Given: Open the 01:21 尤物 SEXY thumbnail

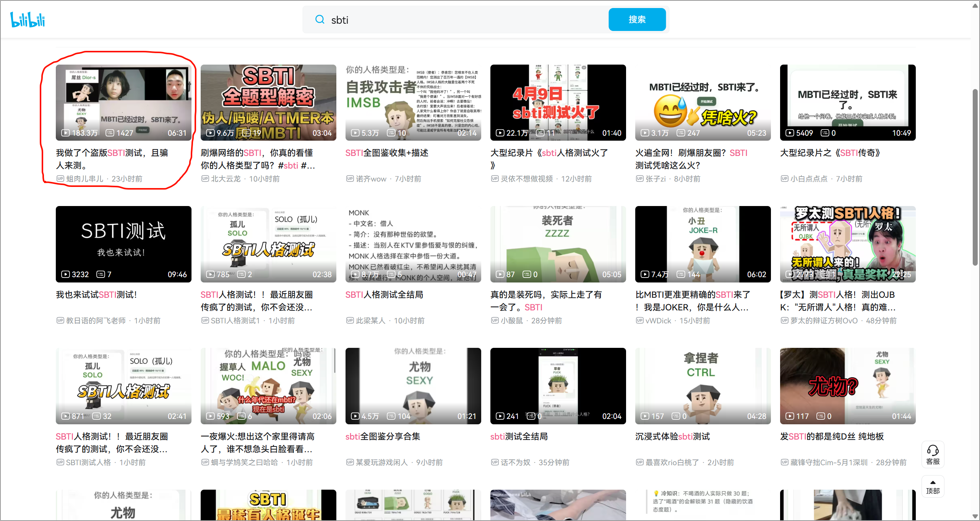Looking at the screenshot, I should (x=413, y=386).
